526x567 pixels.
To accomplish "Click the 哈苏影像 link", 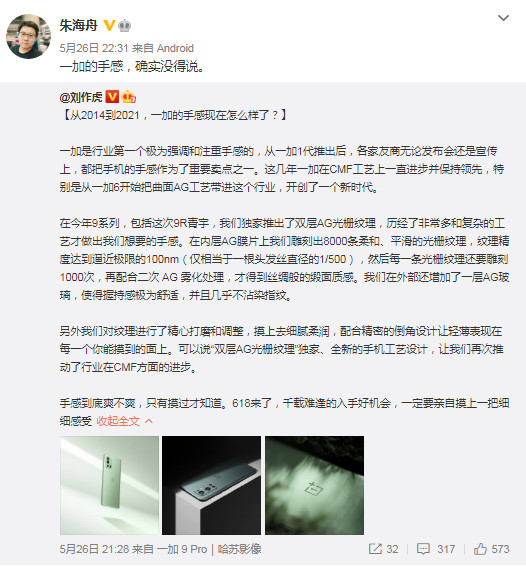I will coord(239,549).
